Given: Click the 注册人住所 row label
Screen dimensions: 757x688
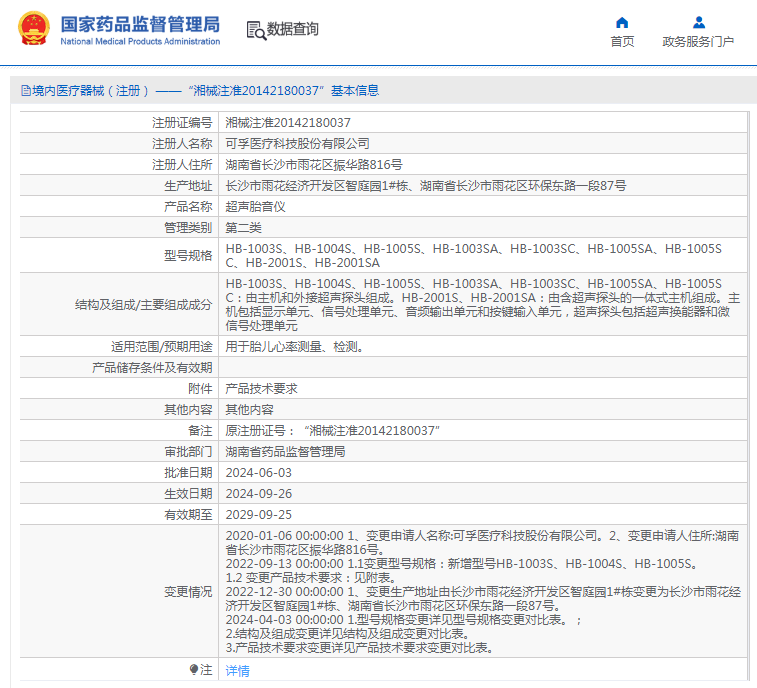Looking at the screenshot, I should point(182,165).
